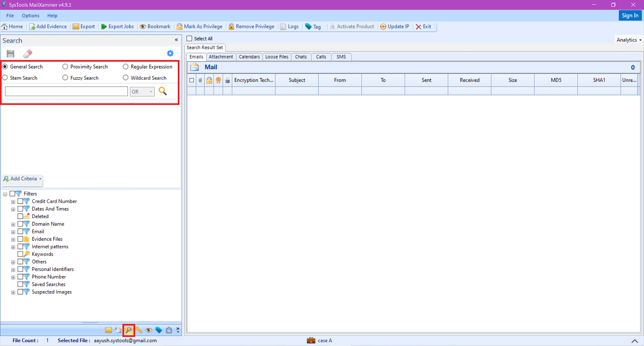The image size is (644, 346).
Task: Click Export toolbar button
Action: (84, 26)
